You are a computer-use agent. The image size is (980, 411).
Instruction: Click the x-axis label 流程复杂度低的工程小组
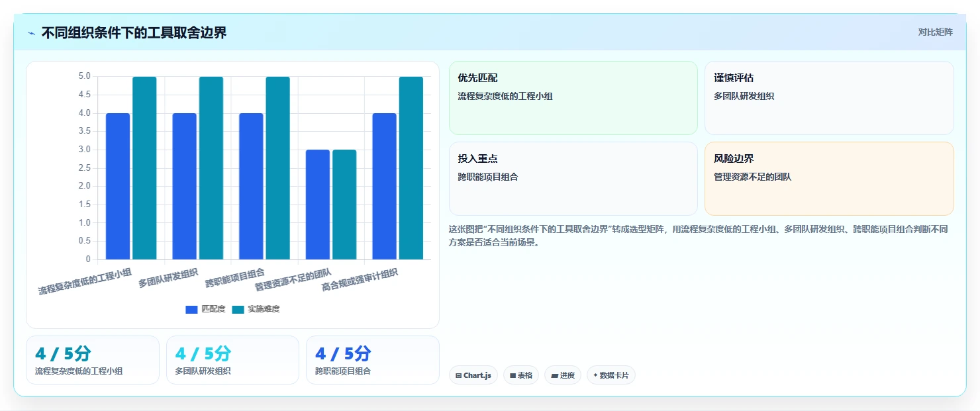coord(85,281)
